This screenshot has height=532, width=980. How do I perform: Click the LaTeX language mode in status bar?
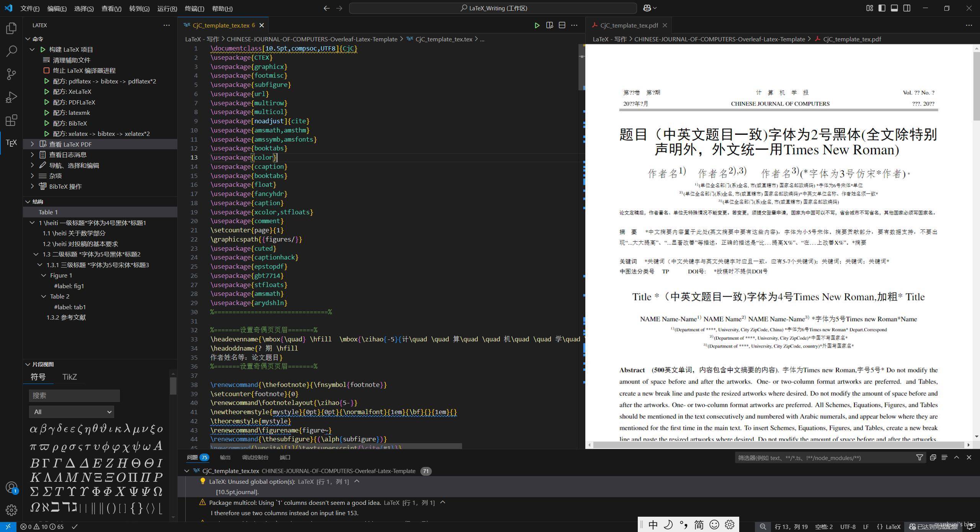coord(889,527)
